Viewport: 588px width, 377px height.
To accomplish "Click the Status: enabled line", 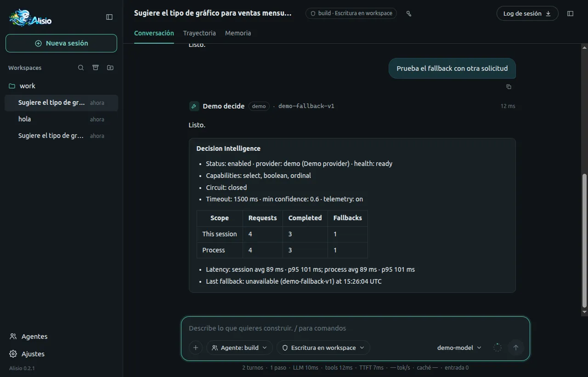I will 299,164.
